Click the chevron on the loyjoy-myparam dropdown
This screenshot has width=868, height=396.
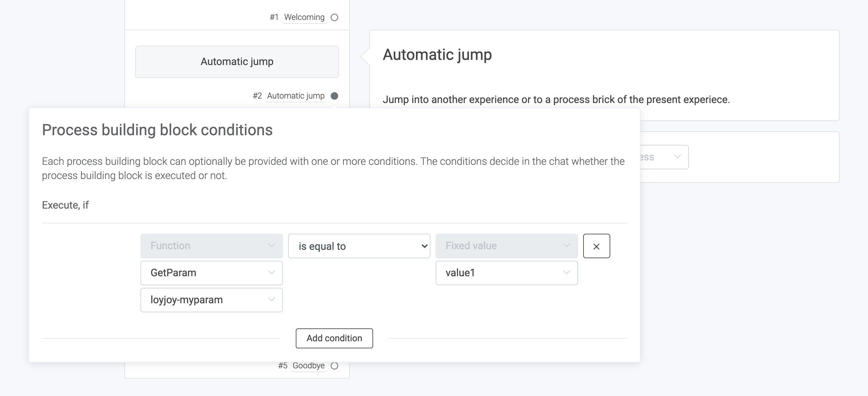[x=272, y=300]
